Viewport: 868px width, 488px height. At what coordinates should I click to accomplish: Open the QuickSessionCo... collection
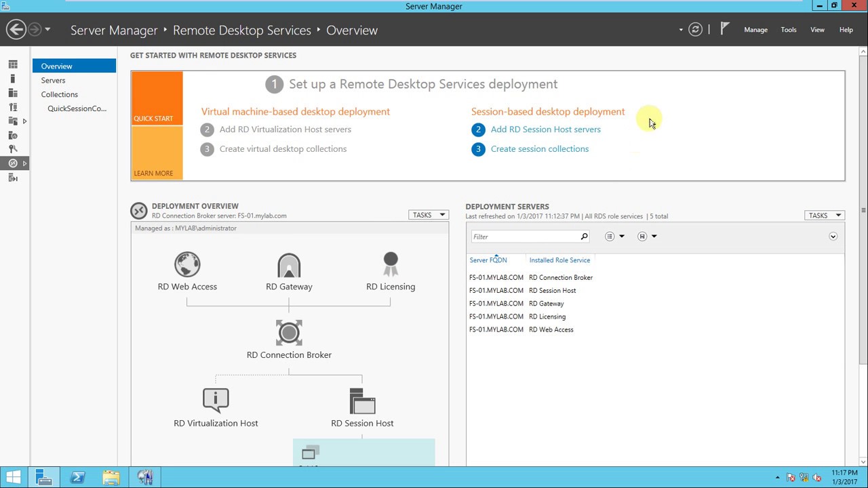point(77,109)
